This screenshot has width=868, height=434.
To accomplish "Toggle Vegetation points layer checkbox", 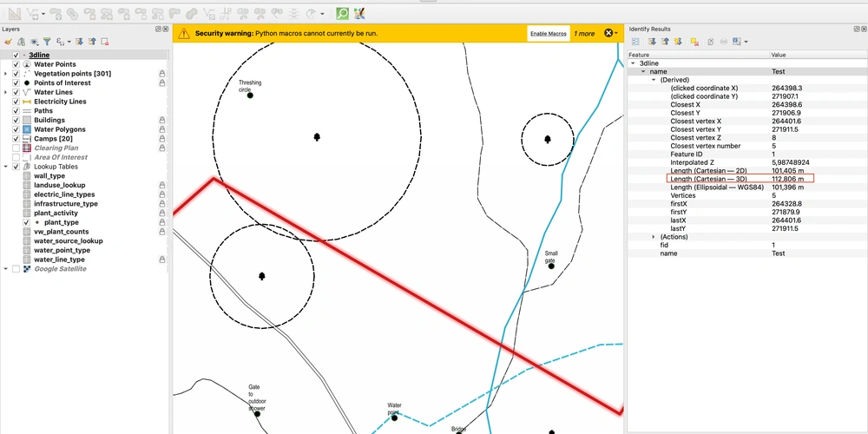I will [x=16, y=74].
